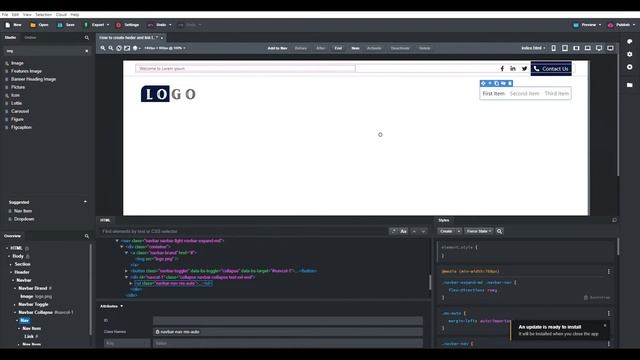Click the Find elements HTML search field
The image size is (640, 360).
pos(243,231)
